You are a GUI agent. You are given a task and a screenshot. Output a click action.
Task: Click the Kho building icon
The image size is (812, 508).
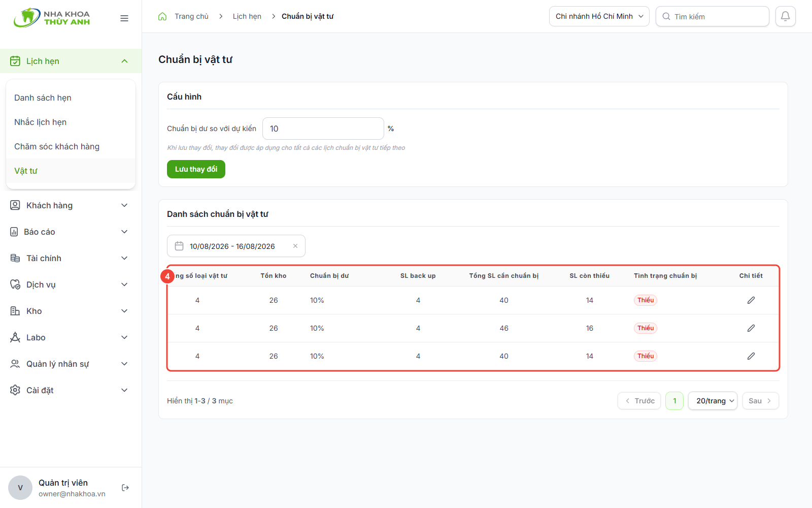[x=15, y=311]
